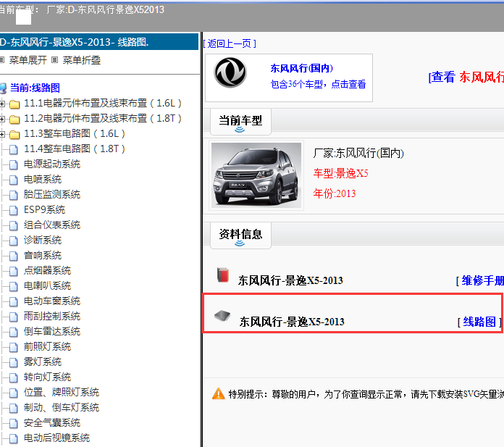Select the 当前车型 tab
This screenshot has width=504, height=447.
coord(240,121)
